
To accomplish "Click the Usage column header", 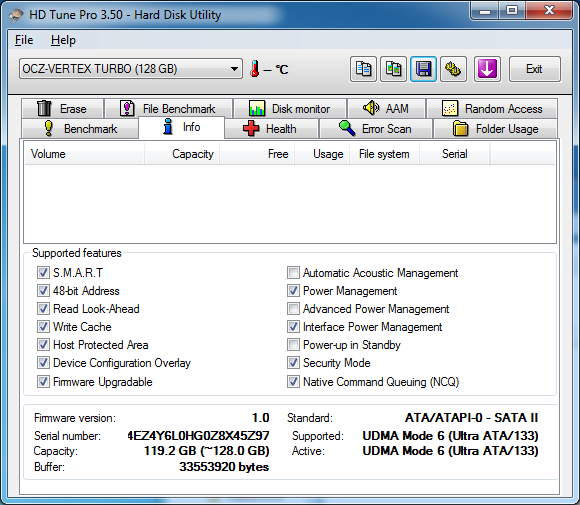I will [x=322, y=154].
